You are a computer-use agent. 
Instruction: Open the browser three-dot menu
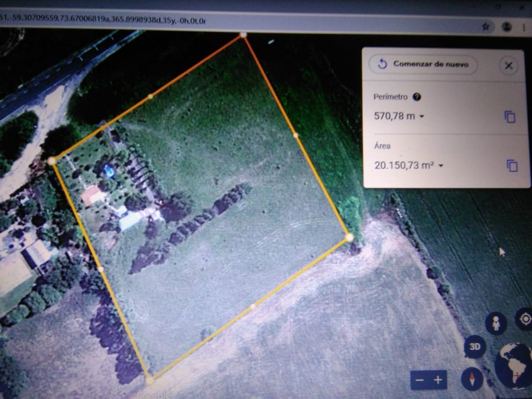(524, 27)
